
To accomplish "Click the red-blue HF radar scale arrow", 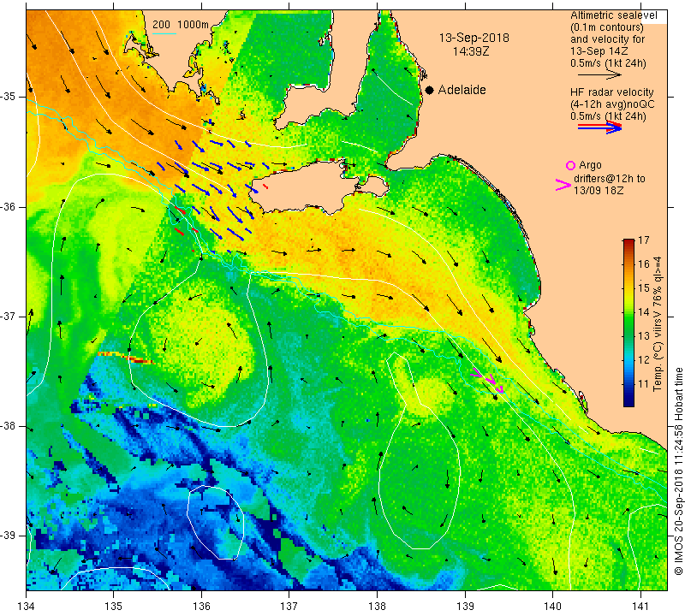I will (599, 127).
